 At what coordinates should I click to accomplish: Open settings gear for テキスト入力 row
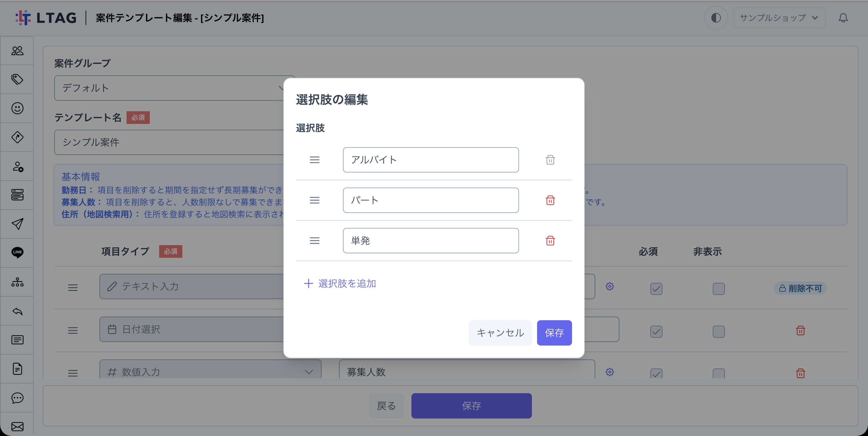609,286
